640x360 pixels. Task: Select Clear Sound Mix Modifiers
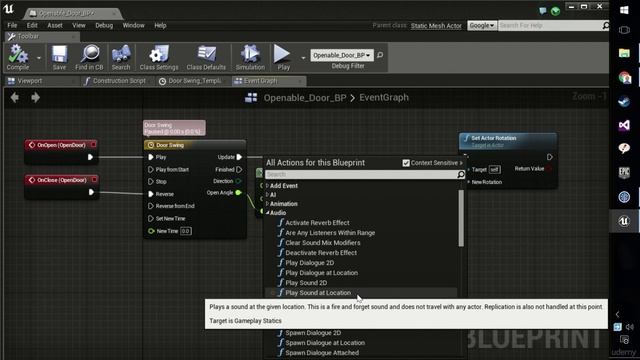pyautogui.click(x=322, y=242)
